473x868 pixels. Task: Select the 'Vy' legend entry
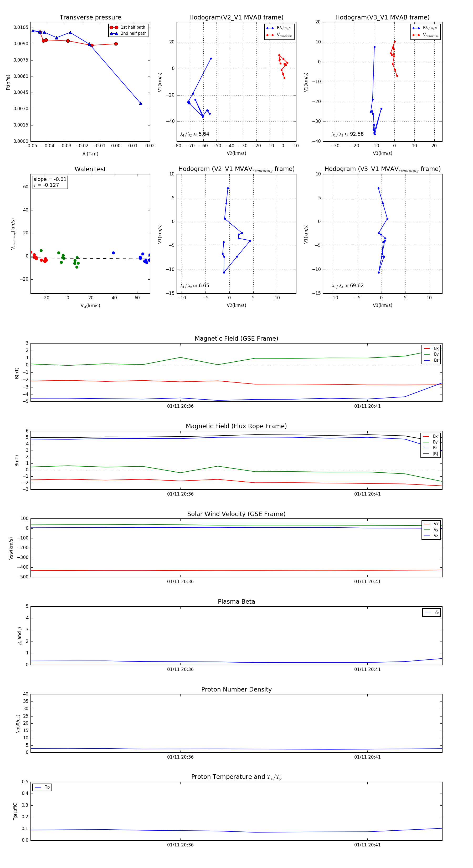coord(431,530)
